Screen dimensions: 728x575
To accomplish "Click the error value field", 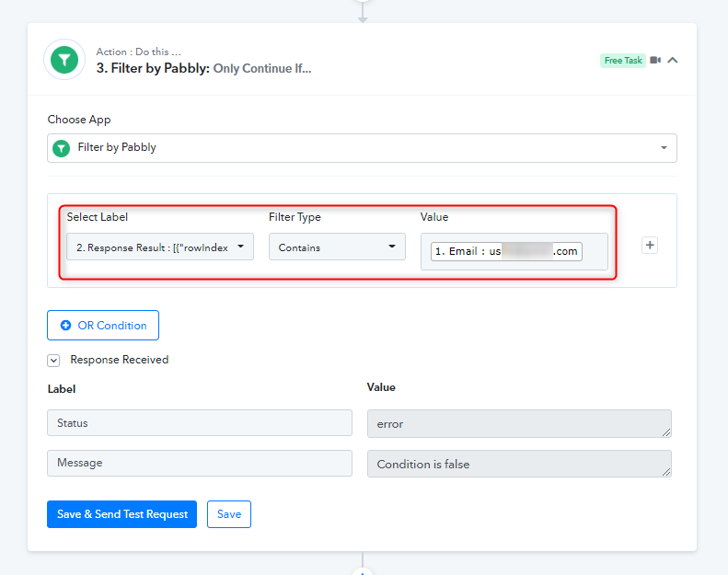I will [519, 424].
